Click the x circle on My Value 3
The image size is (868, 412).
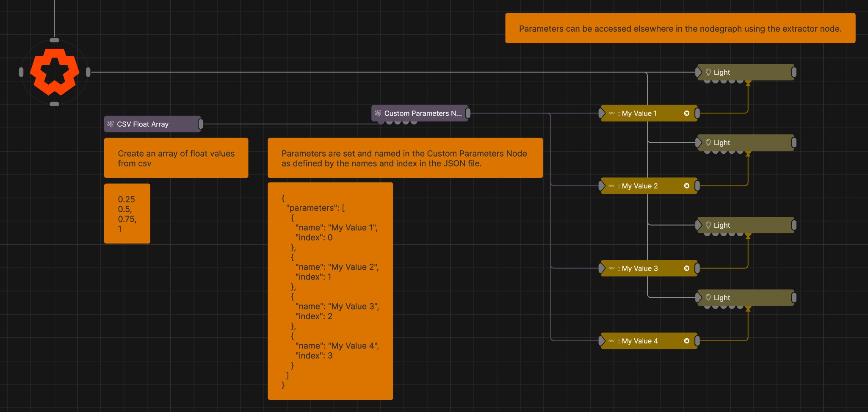687,268
